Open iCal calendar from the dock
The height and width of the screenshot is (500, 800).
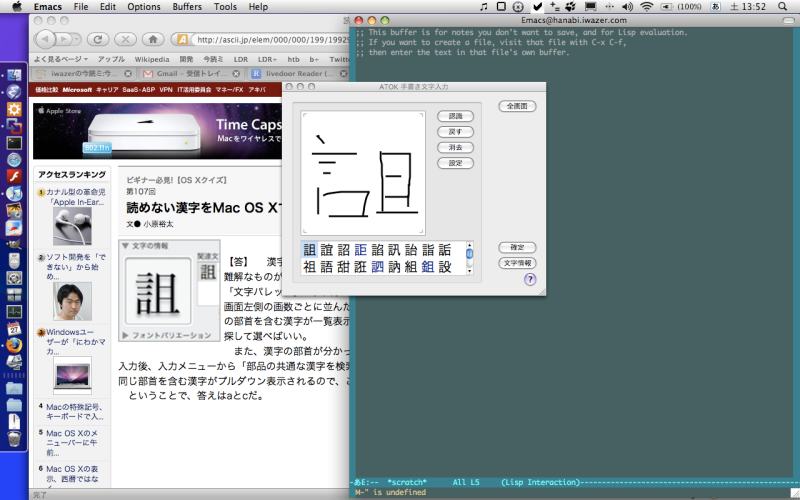pyautogui.click(x=14, y=329)
